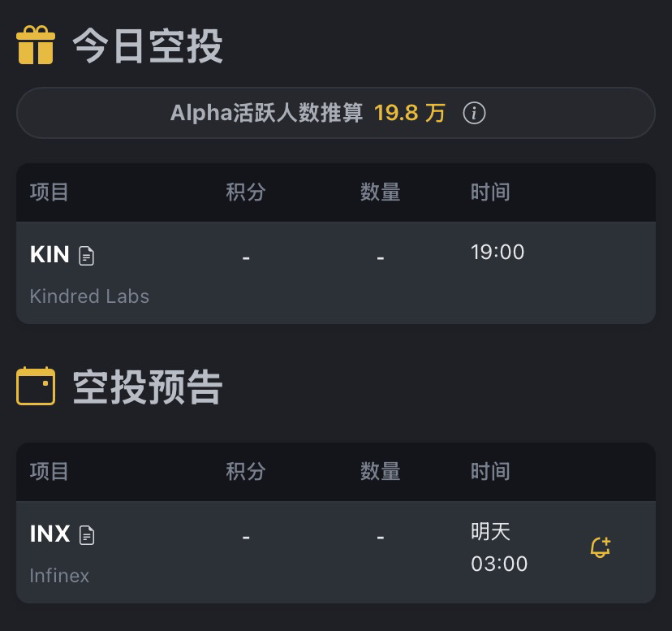Click the 明天 03:00 time for INX
Screen dimensions: 672x631
[499, 548]
